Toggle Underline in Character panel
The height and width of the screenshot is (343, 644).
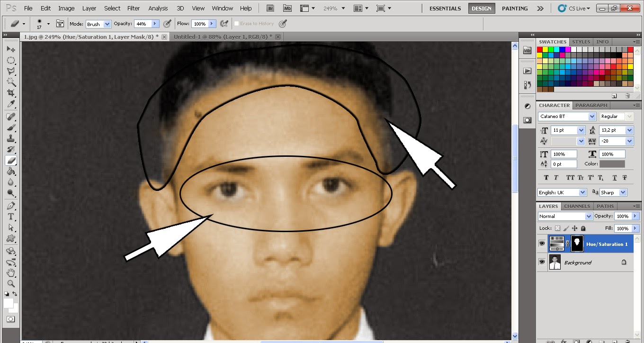(615, 178)
